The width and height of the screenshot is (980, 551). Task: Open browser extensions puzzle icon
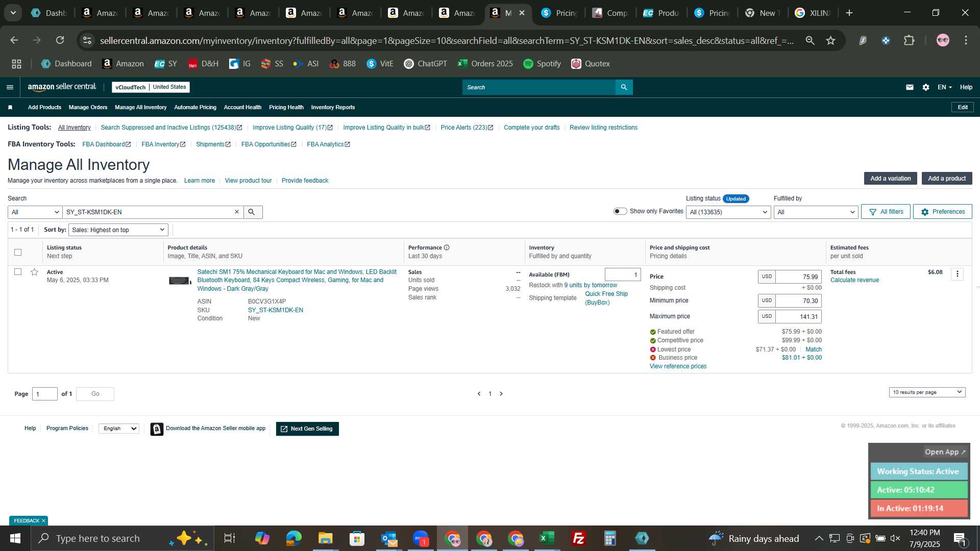[909, 40]
